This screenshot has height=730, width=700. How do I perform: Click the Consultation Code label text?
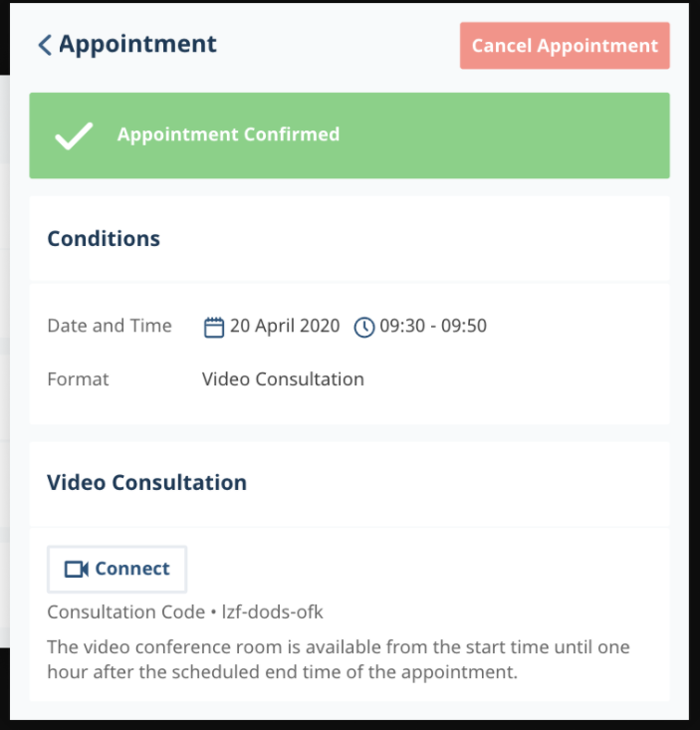coord(125,611)
